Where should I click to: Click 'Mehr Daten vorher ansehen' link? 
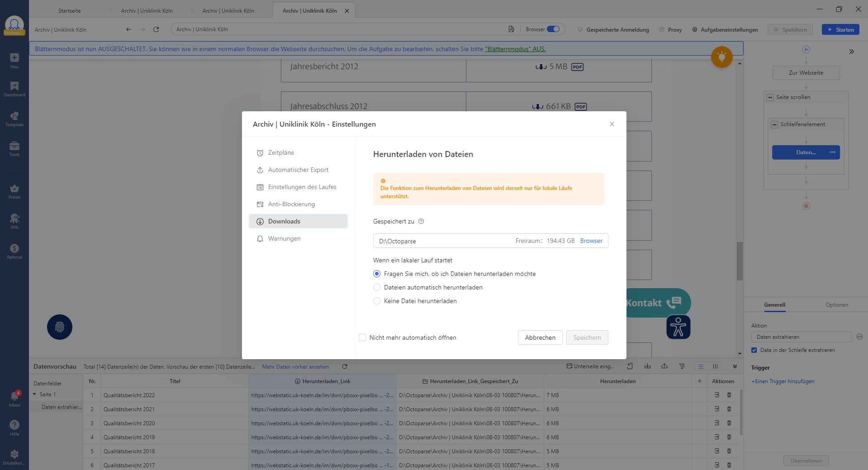pos(295,367)
